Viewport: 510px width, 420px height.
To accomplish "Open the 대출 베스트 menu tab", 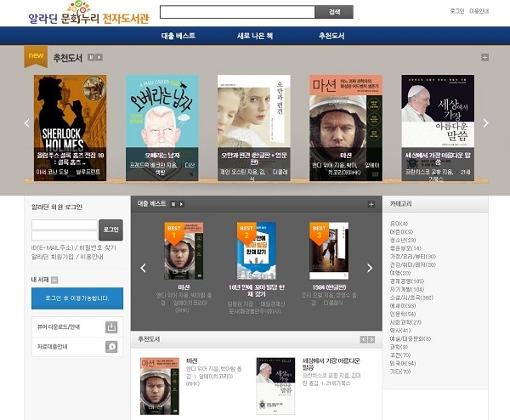I will (x=178, y=36).
